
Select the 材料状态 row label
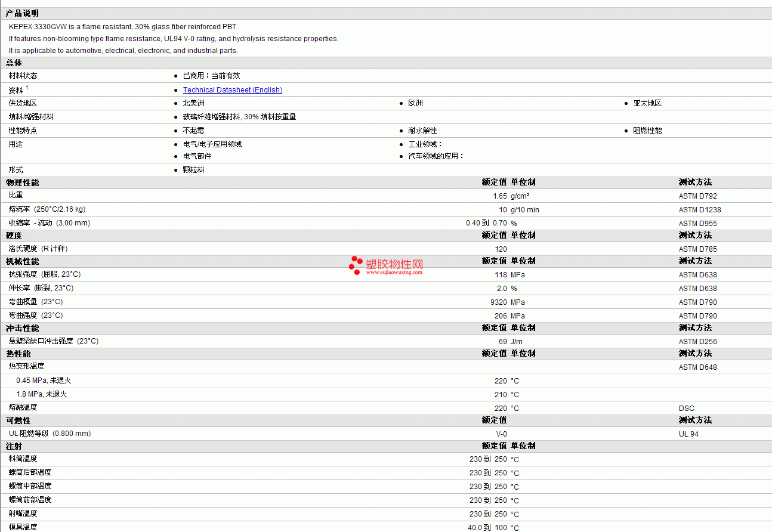pos(23,76)
